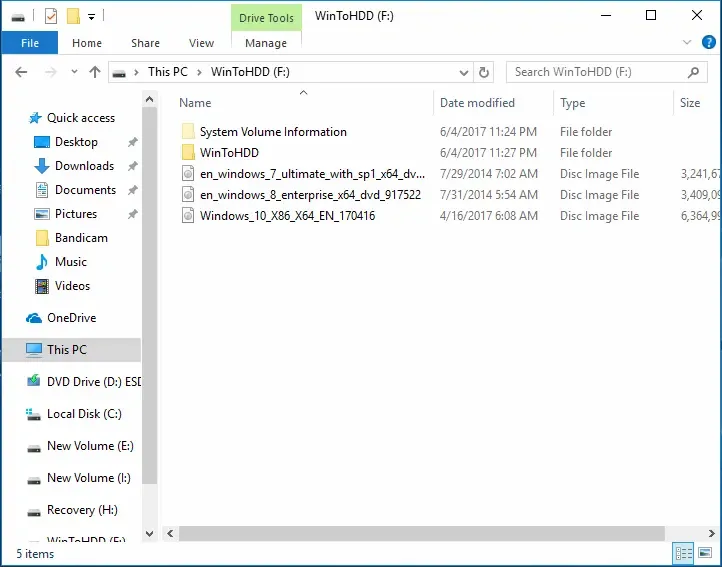Open New Volume (I:) in navigation pane

(89, 478)
